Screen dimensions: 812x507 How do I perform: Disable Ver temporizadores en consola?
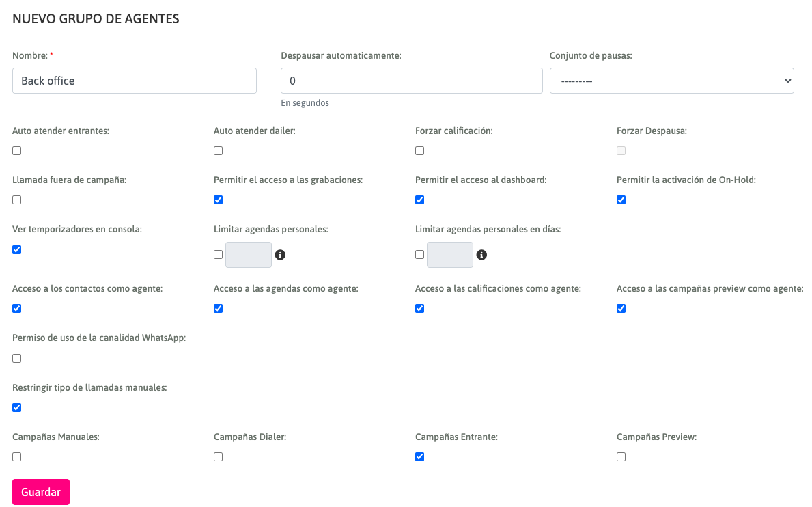(17, 250)
